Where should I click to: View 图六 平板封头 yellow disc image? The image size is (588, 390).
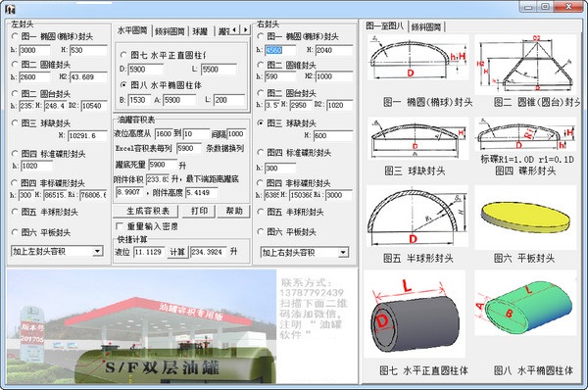pyautogui.click(x=526, y=218)
